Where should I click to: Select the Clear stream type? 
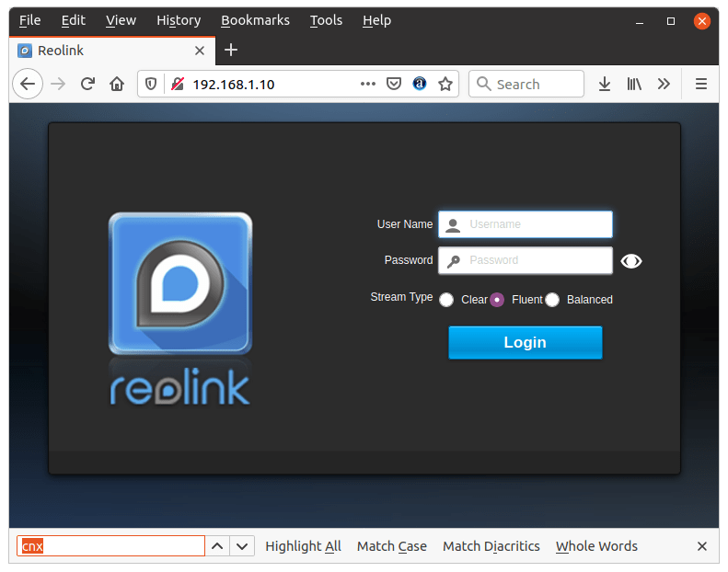point(446,300)
